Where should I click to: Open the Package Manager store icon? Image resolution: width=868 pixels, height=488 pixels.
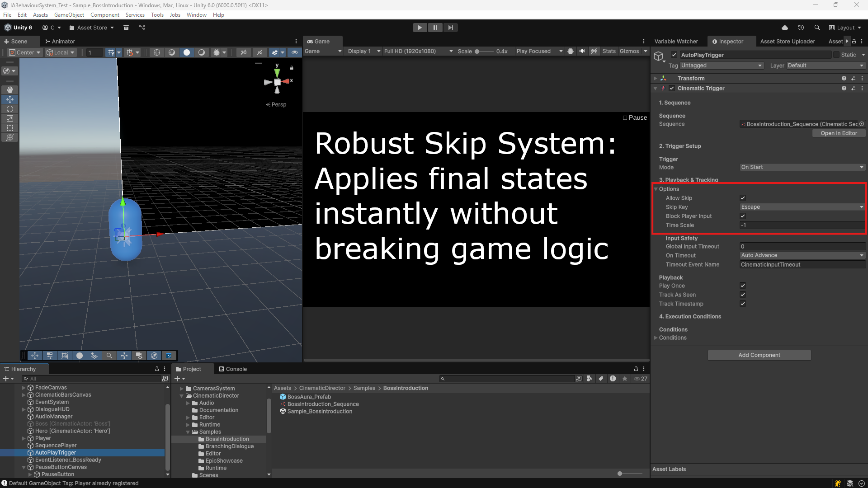click(x=126, y=28)
